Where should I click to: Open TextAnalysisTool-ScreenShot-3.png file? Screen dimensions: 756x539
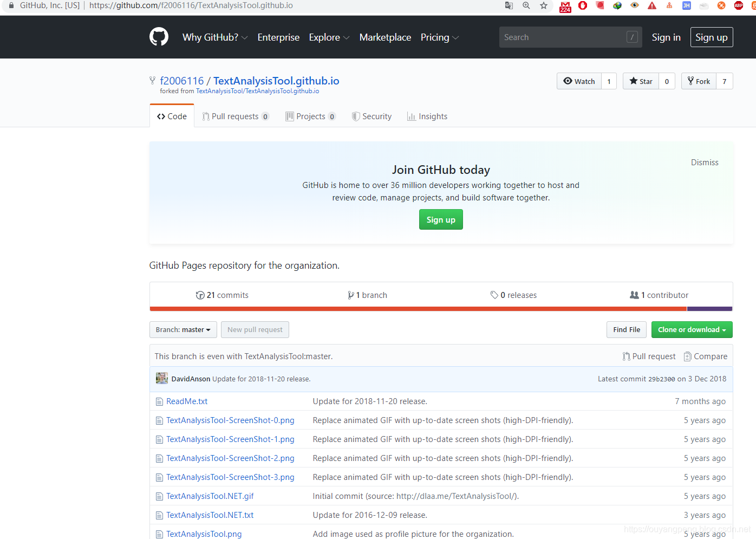pos(230,477)
